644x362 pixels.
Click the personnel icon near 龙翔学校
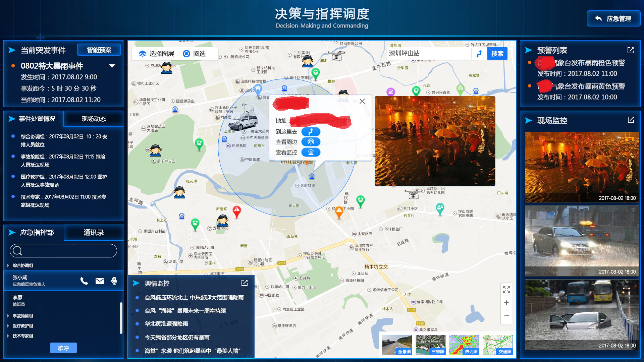point(222,220)
